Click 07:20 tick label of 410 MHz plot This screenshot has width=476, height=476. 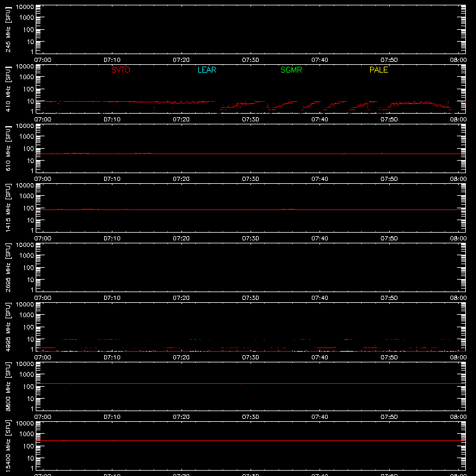181,120
